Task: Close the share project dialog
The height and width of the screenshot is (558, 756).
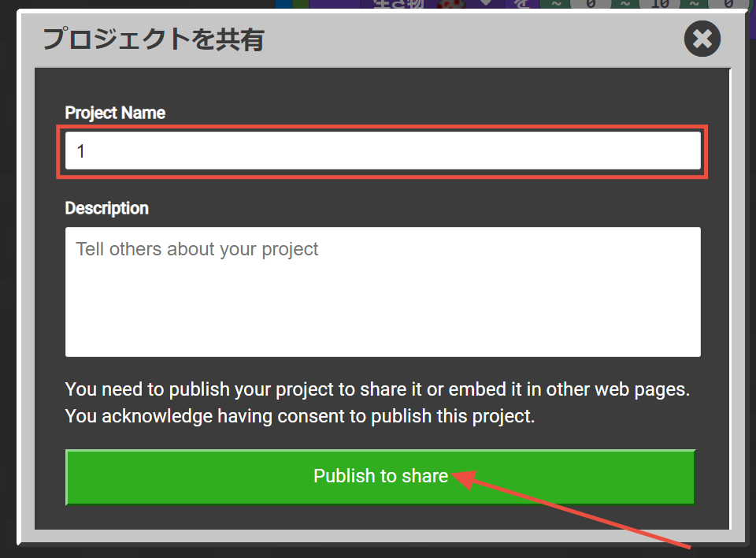Action: tap(702, 39)
